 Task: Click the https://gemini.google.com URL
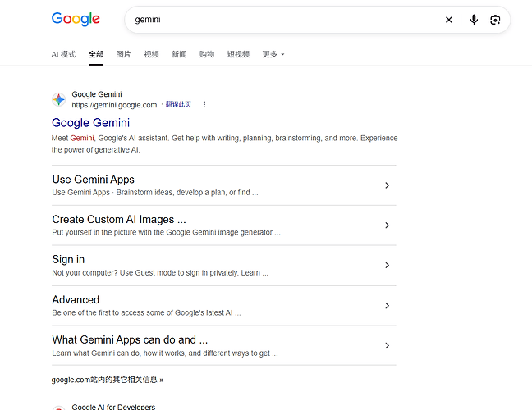114,105
